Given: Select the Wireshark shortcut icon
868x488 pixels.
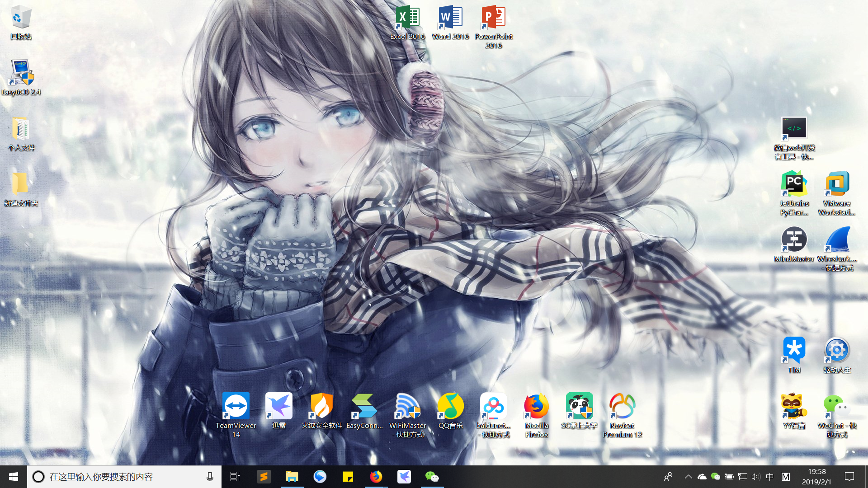Looking at the screenshot, I should tap(837, 240).
